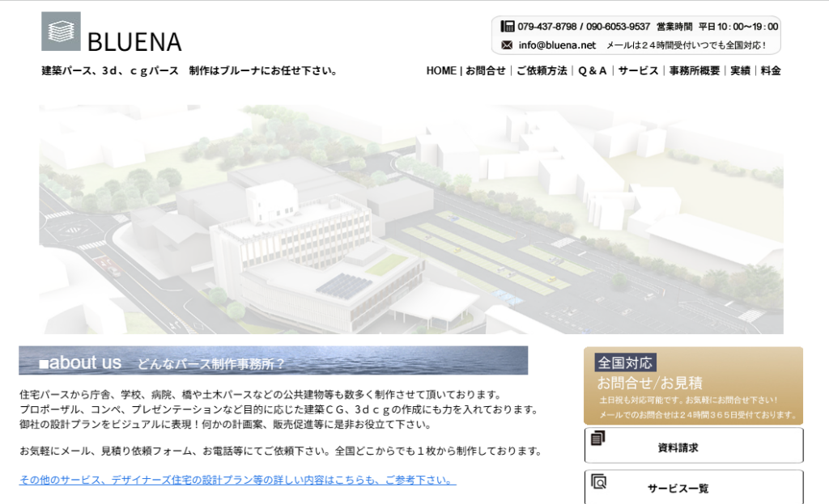Click the お問合せ/お見積 gold banner
Image resolution: width=829 pixels, height=504 pixels.
coord(693,386)
